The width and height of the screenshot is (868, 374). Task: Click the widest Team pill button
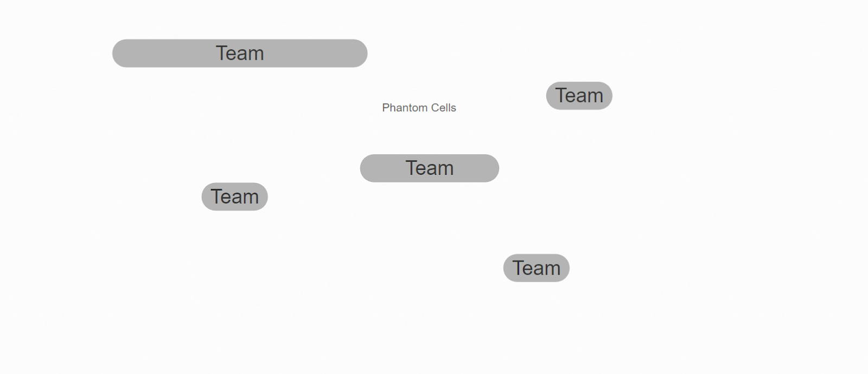tap(240, 53)
